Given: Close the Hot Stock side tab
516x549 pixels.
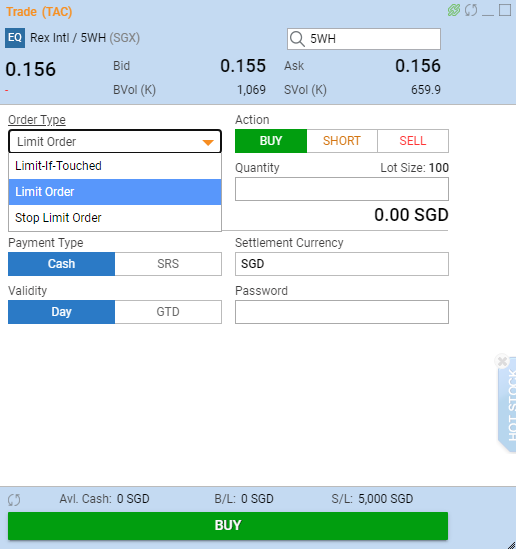Looking at the screenshot, I should click(502, 361).
